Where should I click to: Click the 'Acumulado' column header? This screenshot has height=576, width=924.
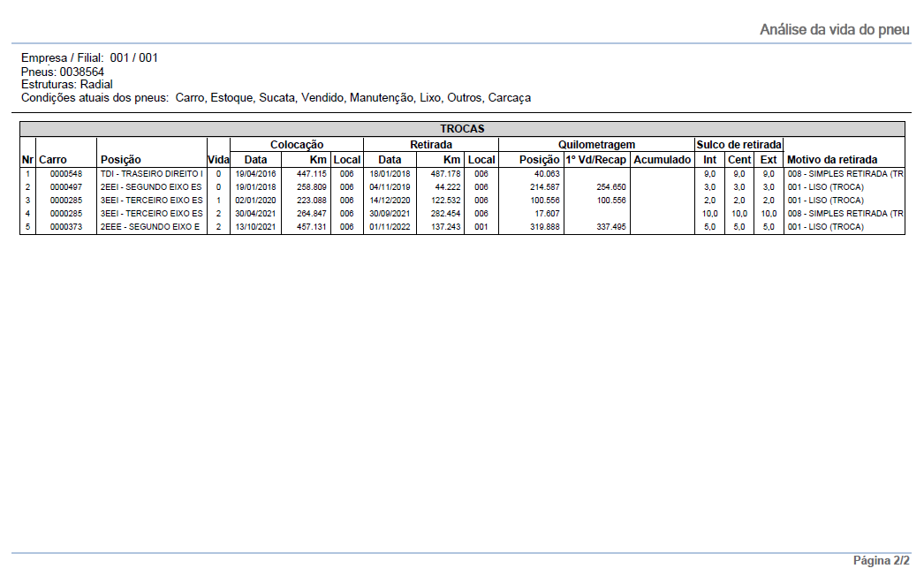tap(662, 160)
